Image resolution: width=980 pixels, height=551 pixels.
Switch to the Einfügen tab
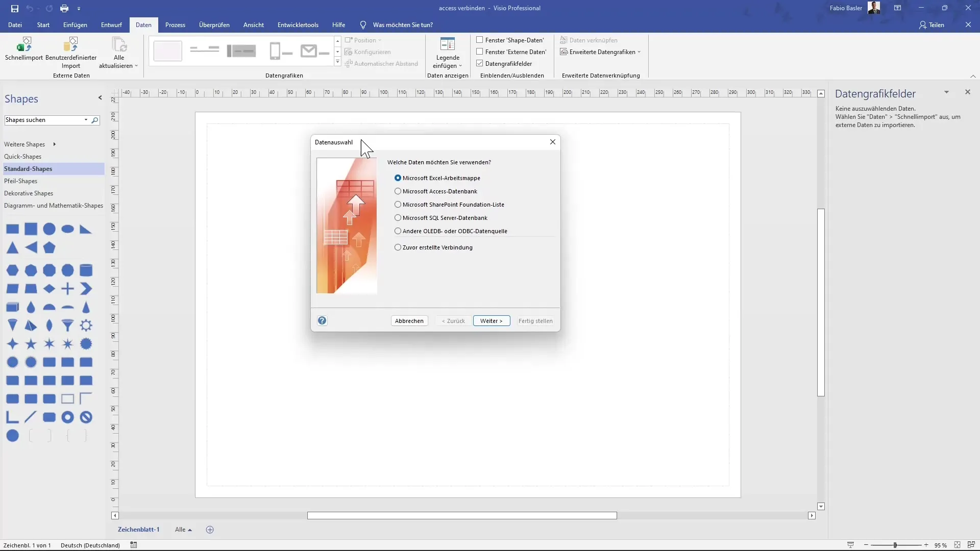[x=75, y=24]
